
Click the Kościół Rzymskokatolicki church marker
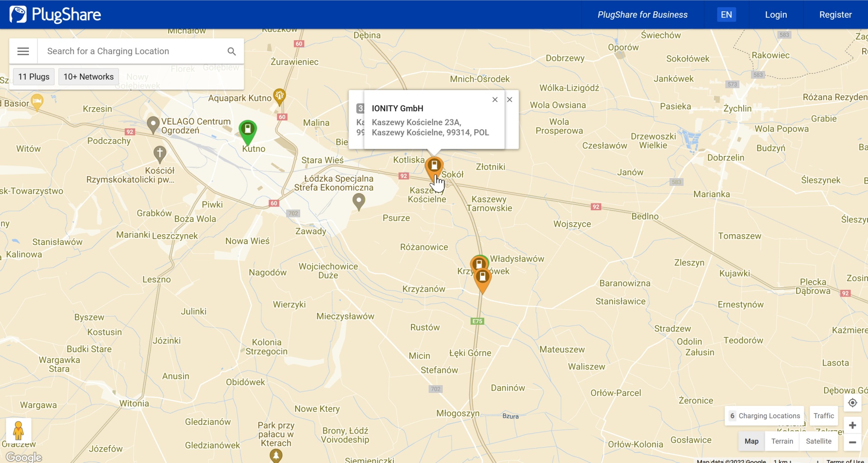(x=160, y=155)
